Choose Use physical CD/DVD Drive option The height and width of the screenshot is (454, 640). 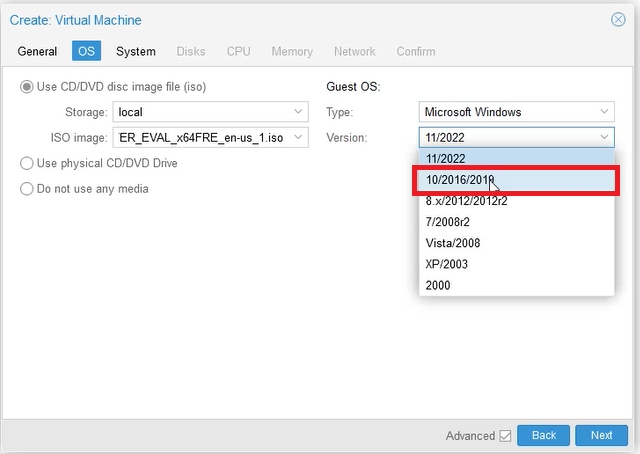click(27, 163)
